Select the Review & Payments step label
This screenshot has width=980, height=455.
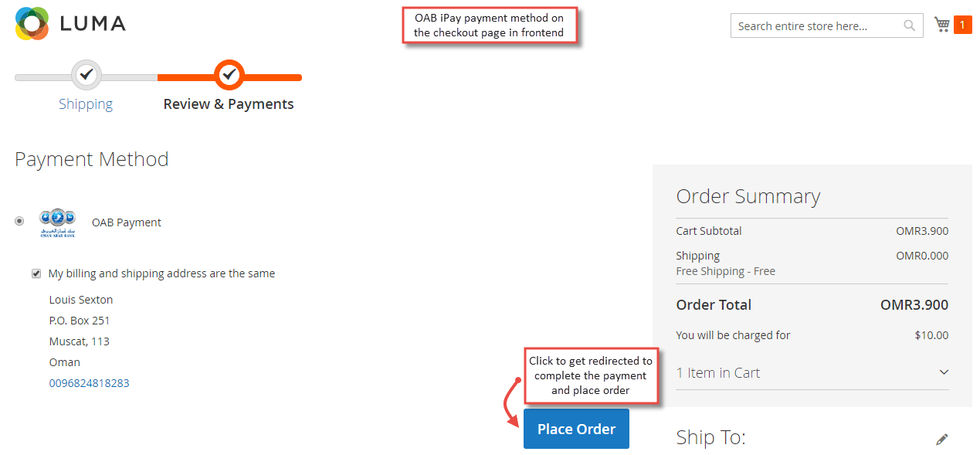click(229, 104)
